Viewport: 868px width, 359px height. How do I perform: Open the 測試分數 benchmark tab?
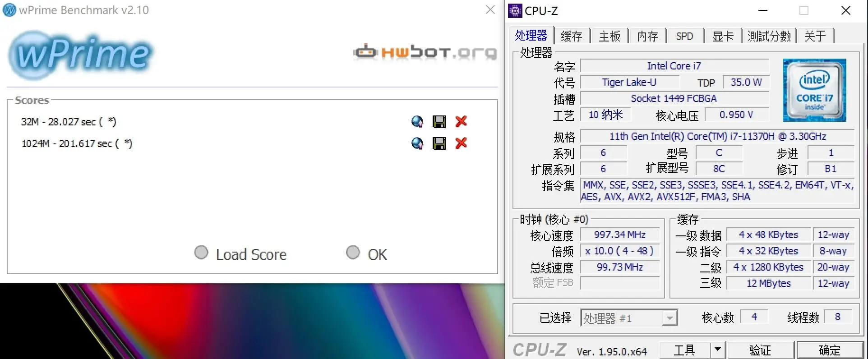click(769, 36)
